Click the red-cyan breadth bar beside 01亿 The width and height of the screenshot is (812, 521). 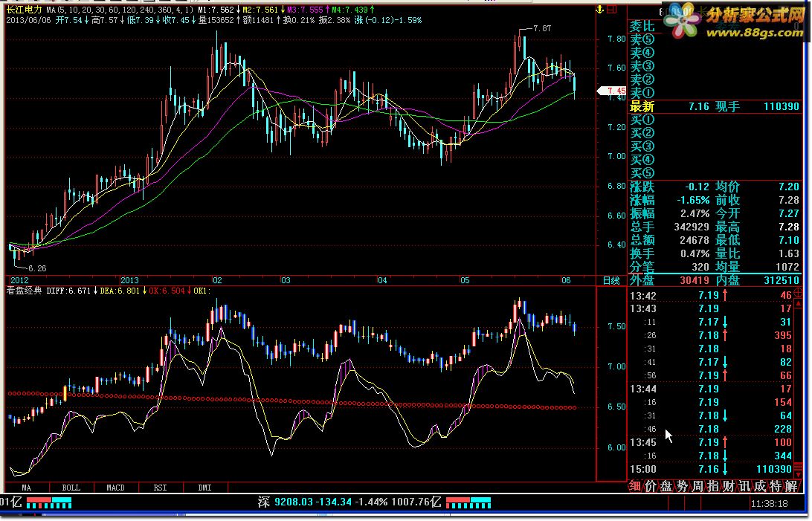tap(48, 503)
